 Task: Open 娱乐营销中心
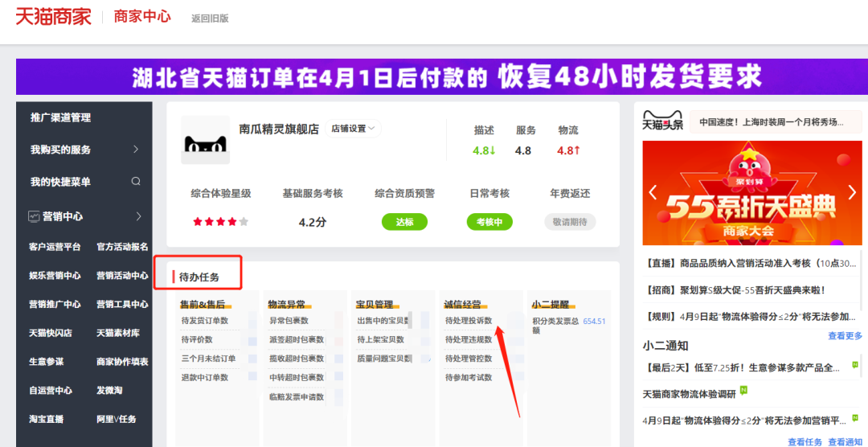pos(55,275)
